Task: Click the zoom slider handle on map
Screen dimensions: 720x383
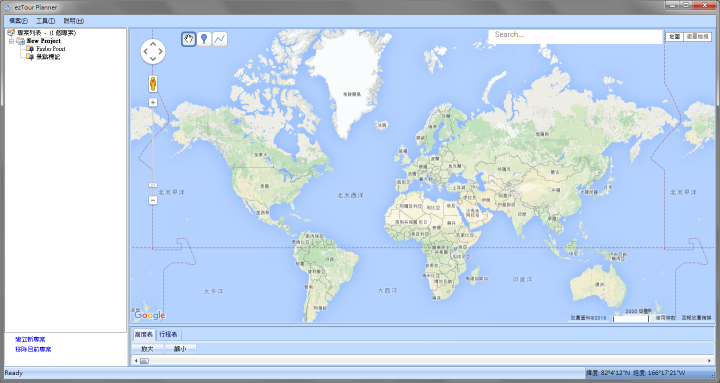Action: tap(153, 185)
